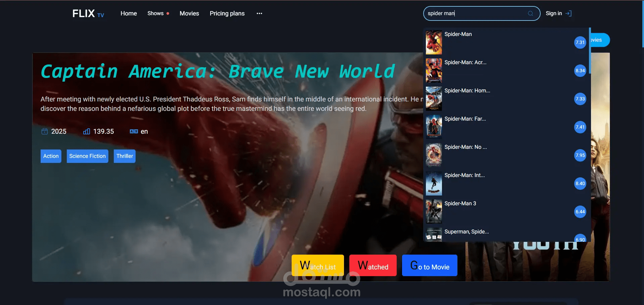
Task: Open Spider-Man 3 poster thumbnail
Action: [434, 212]
